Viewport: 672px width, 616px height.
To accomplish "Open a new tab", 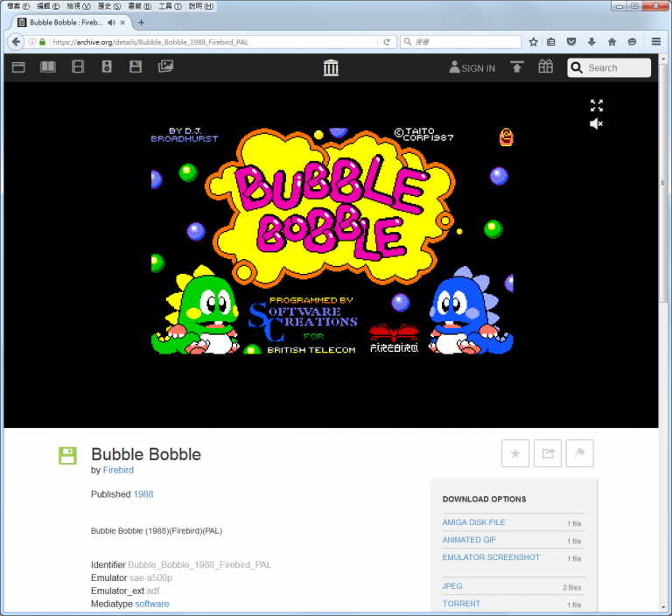I will click(x=142, y=23).
